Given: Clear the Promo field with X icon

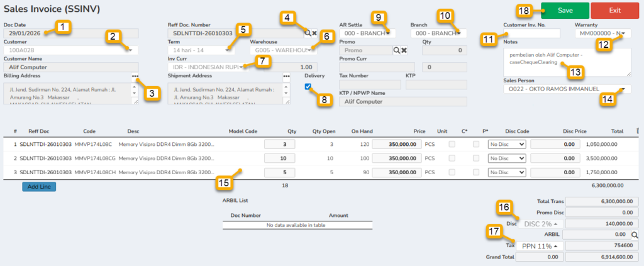Looking at the screenshot, I should click(x=404, y=50).
